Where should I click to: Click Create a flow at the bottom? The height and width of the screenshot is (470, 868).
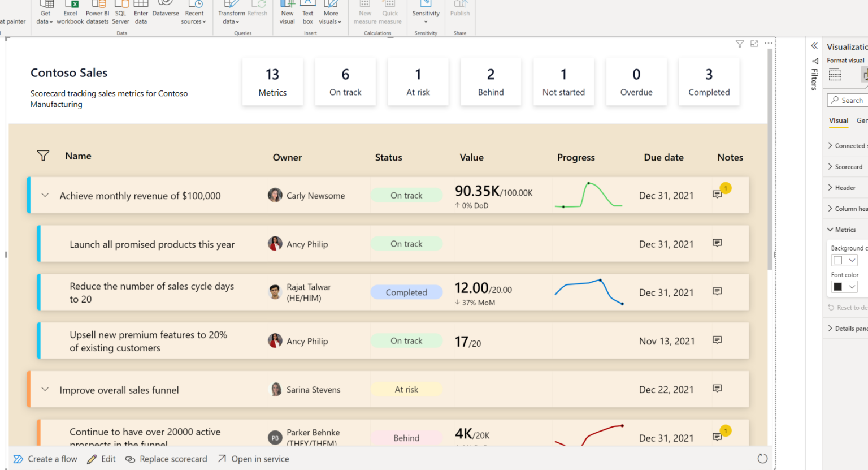click(45, 459)
